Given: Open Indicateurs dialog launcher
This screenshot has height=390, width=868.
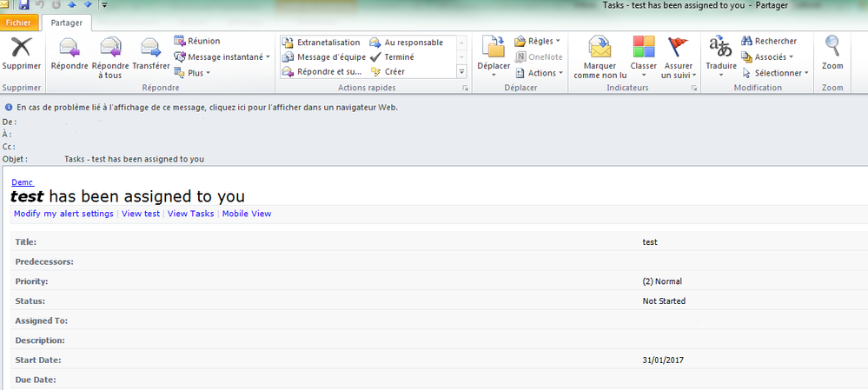Looking at the screenshot, I should (x=694, y=89).
